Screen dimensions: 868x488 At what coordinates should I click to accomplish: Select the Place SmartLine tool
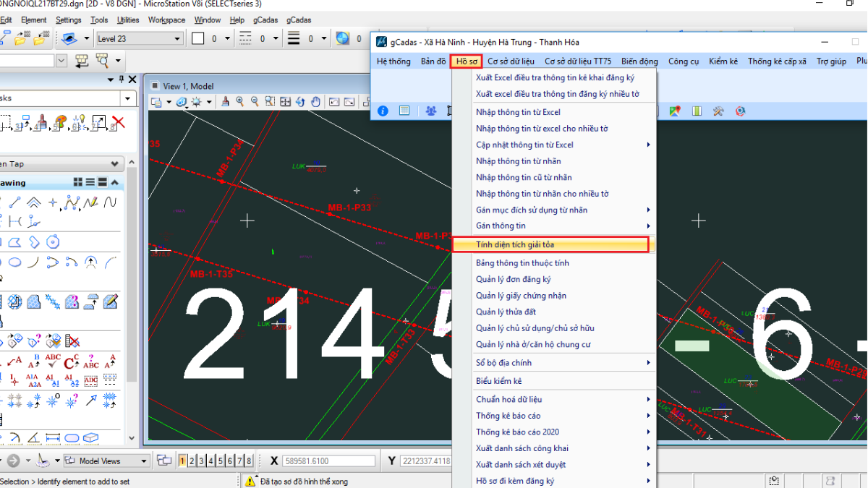tap(15, 203)
